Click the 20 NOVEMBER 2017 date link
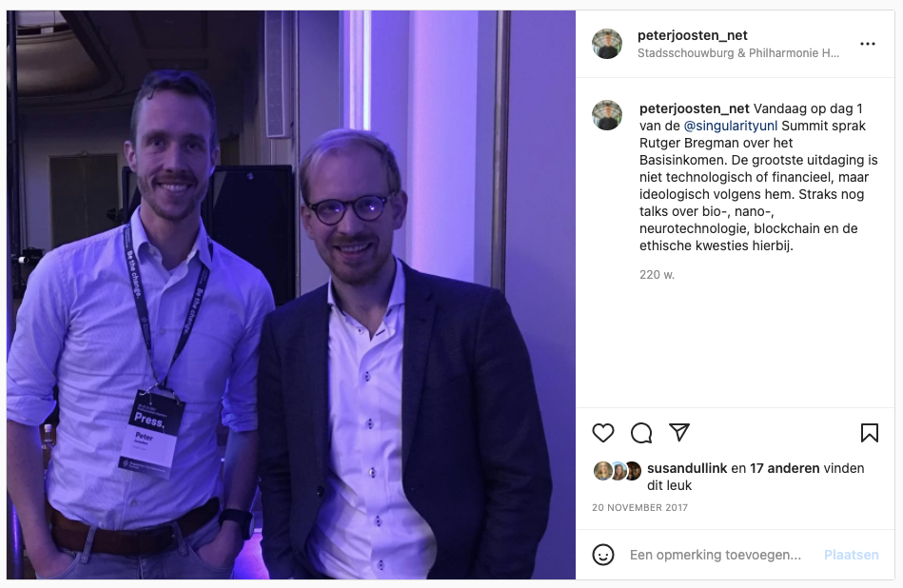Viewport: 903px width, 588px height. 639,507
